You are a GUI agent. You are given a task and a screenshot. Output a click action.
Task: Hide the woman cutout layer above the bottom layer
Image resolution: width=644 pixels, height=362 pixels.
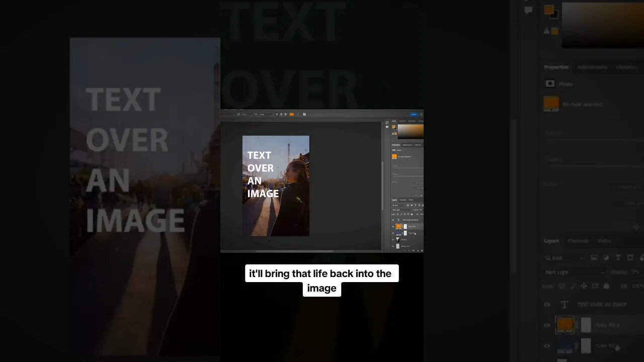(x=393, y=240)
